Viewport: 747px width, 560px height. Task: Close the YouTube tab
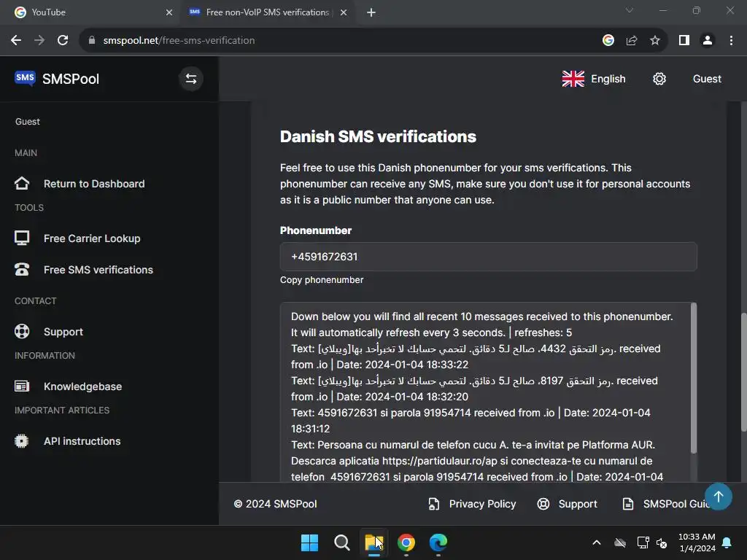pos(169,12)
